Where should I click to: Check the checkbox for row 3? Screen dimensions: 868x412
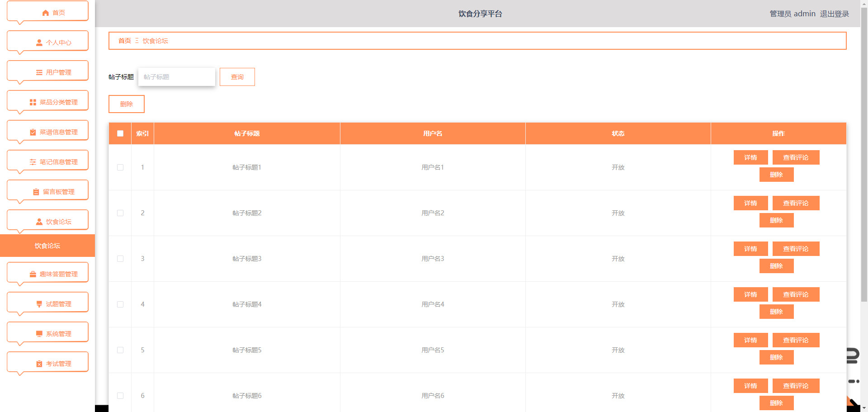[120, 259]
